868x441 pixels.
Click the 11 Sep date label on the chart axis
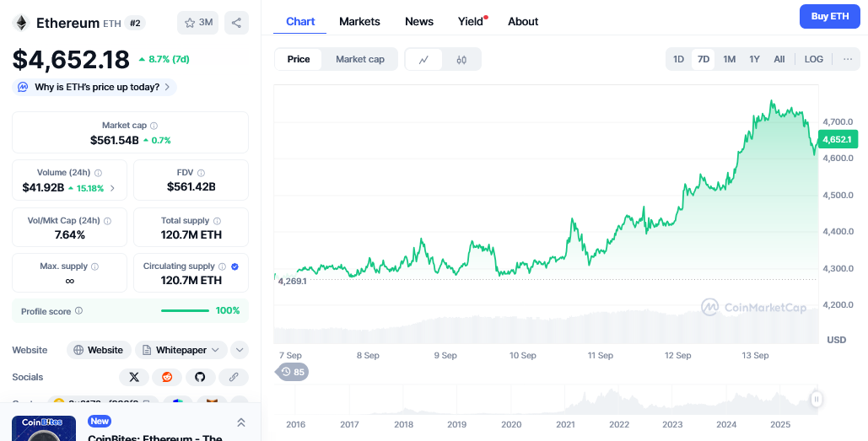click(x=600, y=355)
